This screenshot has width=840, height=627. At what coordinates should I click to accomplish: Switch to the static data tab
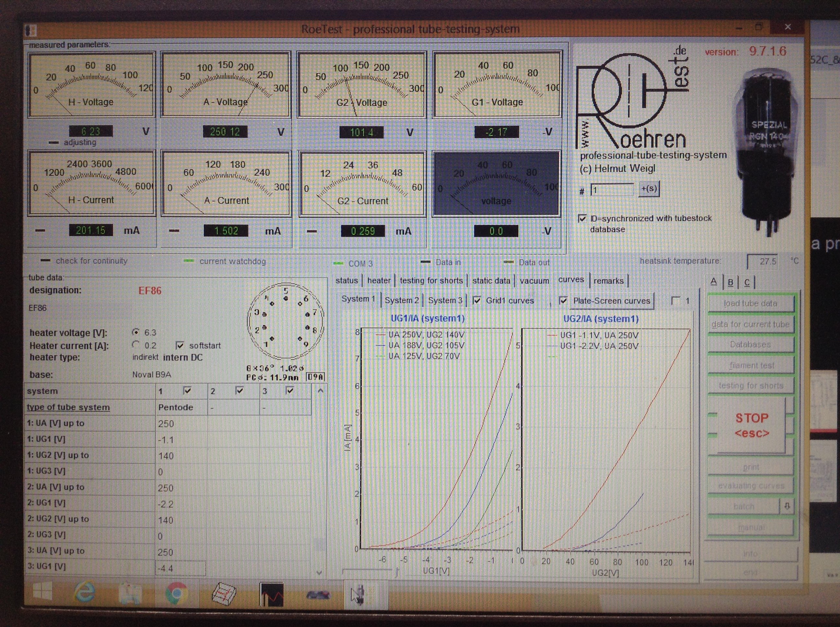click(491, 280)
